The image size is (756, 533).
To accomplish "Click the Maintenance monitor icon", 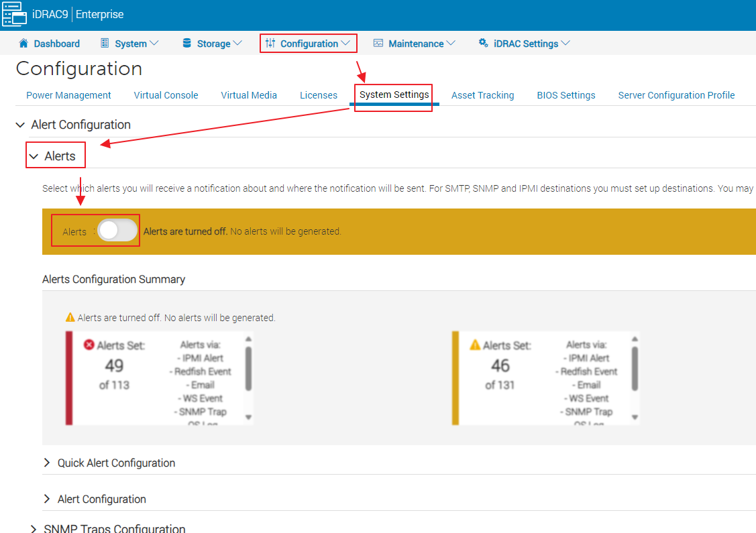I will [378, 43].
